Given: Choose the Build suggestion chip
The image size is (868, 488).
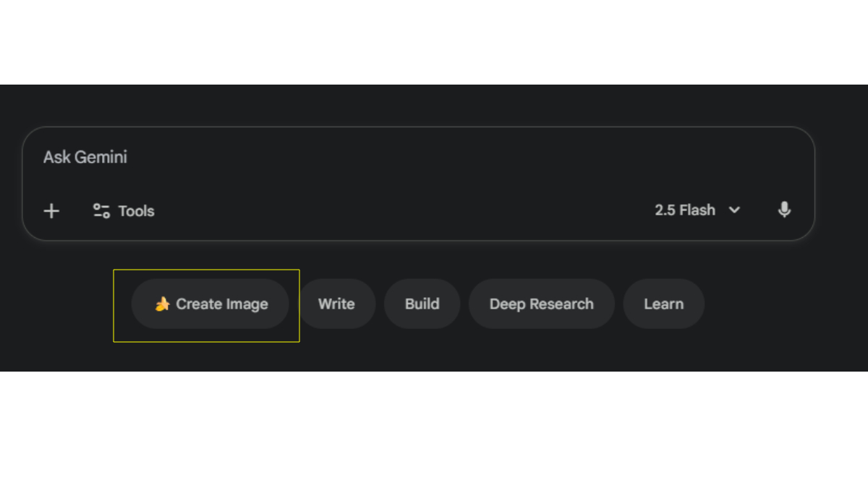Looking at the screenshot, I should click(422, 304).
